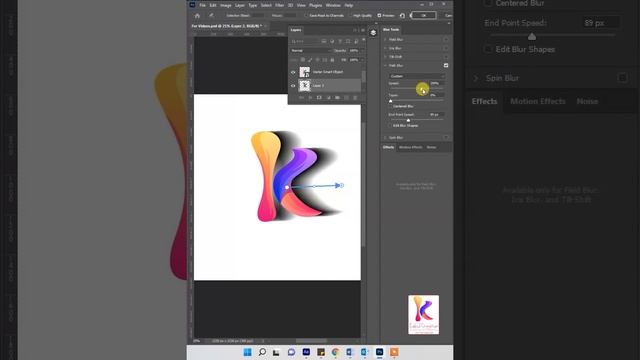Hide Layer 2 with eye icon

pos(293,86)
